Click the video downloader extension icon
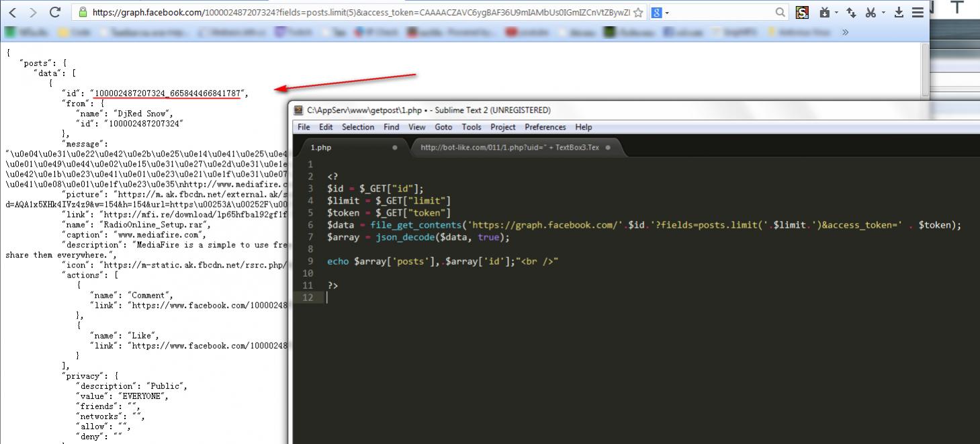Screen dimensions: 980x444 click(825, 12)
